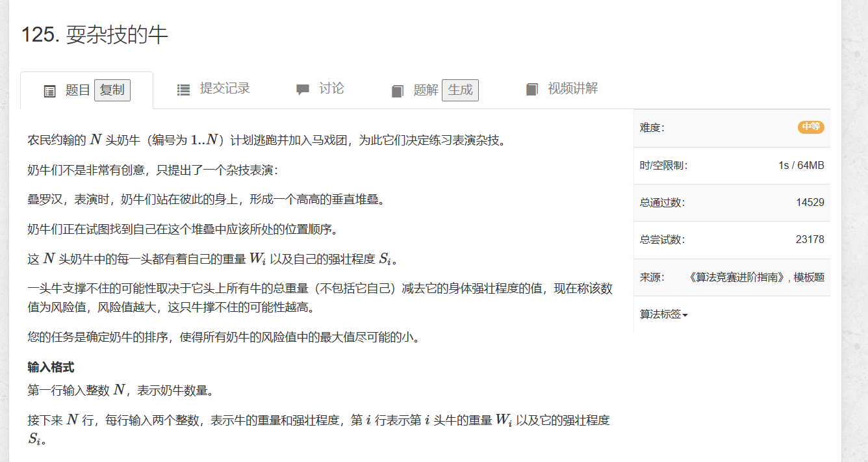Select the 题解 tab label
868x462 pixels.
point(426,90)
